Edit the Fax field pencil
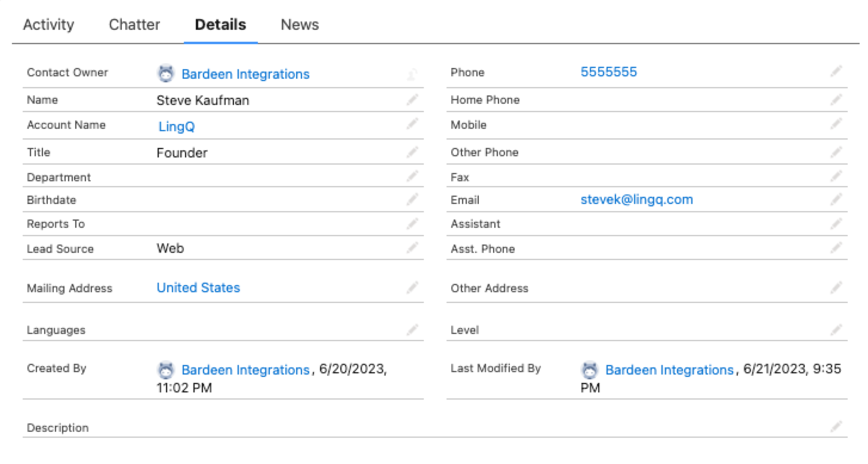The width and height of the screenshot is (868, 464). [x=836, y=176]
